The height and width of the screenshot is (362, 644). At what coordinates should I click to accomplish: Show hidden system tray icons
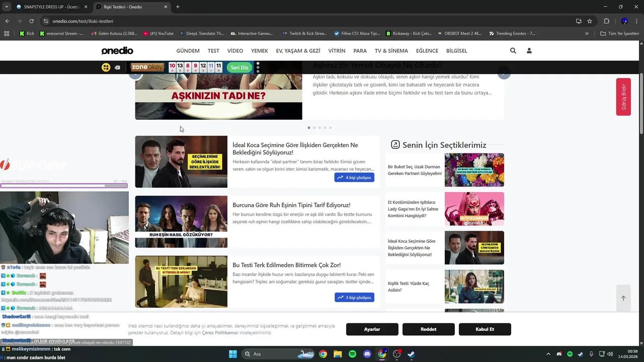tap(548, 354)
